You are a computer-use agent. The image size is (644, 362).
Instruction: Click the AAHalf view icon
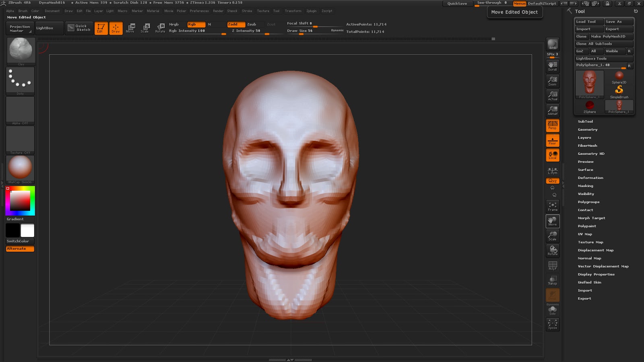[x=553, y=110]
